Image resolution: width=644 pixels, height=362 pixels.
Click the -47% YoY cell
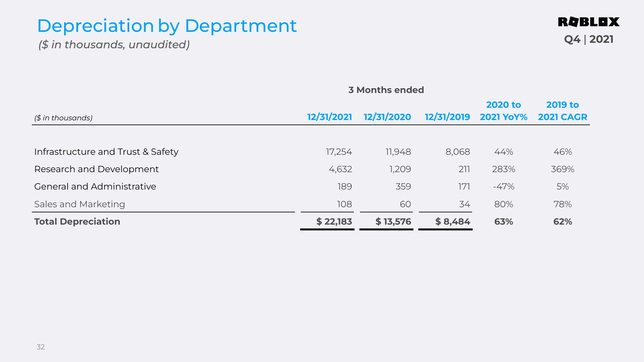[504, 187]
